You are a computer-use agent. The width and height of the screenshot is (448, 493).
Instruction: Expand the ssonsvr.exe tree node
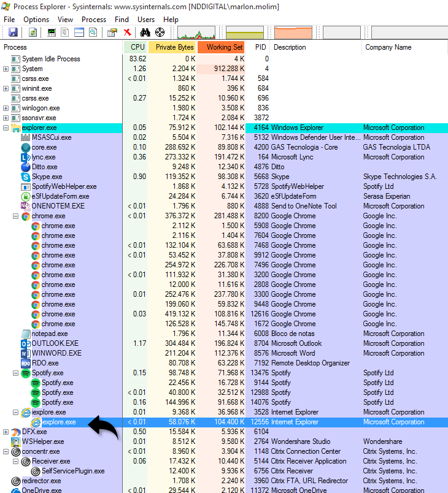6,118
